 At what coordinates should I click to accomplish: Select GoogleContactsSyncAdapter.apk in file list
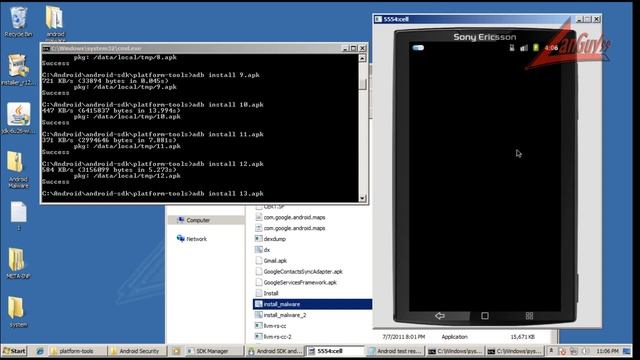point(299,271)
